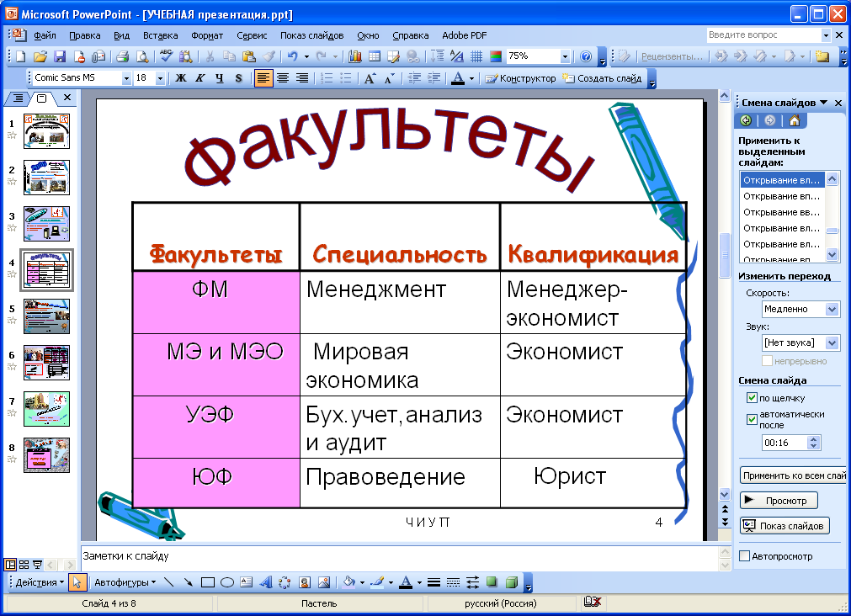Click Применить ко всем слайдам button
Viewport: 851px width, 616px height.
[794, 475]
